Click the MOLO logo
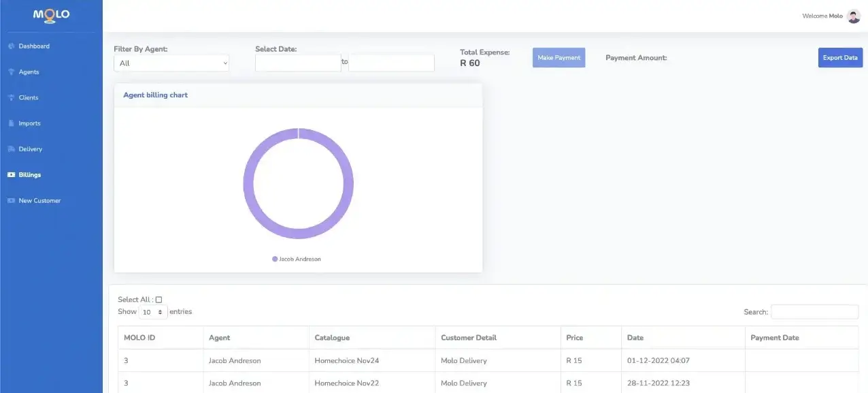 point(50,15)
